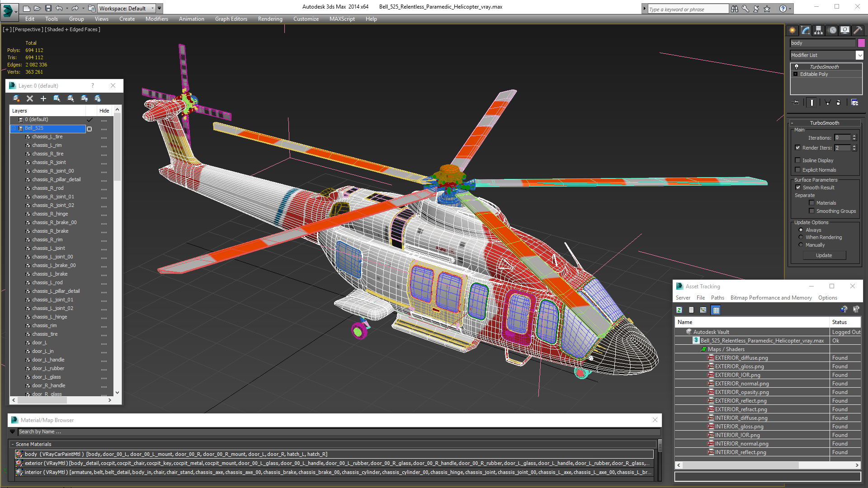
Task: Open the Modifier List dropdown
Action: tap(859, 55)
